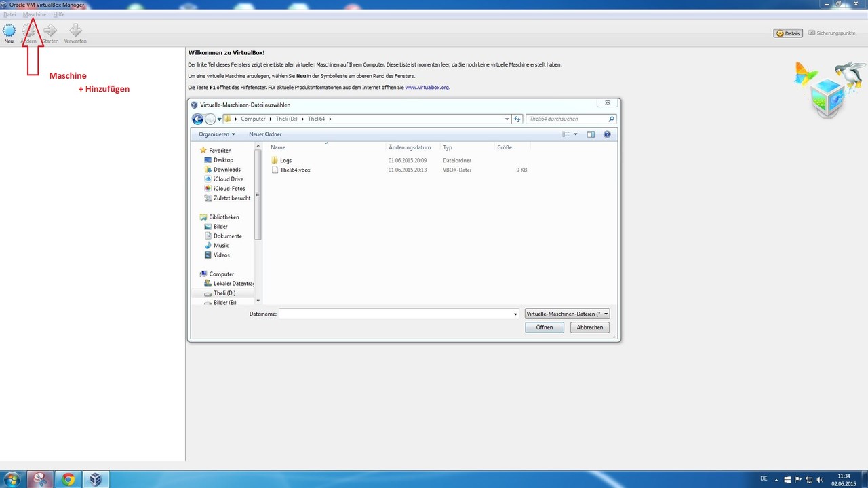Open the recent locations dropdown arrow
Viewport: 868px width, 488px height.
[219, 119]
